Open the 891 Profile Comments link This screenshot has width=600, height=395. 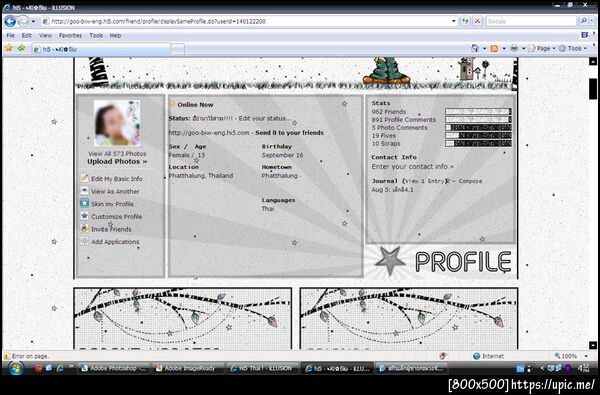point(404,120)
